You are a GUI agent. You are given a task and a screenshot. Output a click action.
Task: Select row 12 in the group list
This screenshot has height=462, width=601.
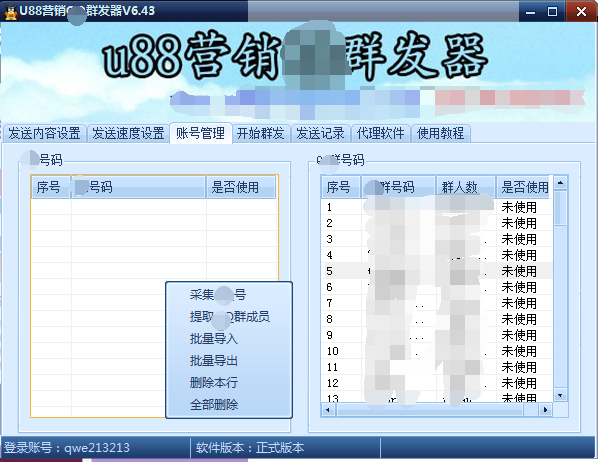point(437,383)
